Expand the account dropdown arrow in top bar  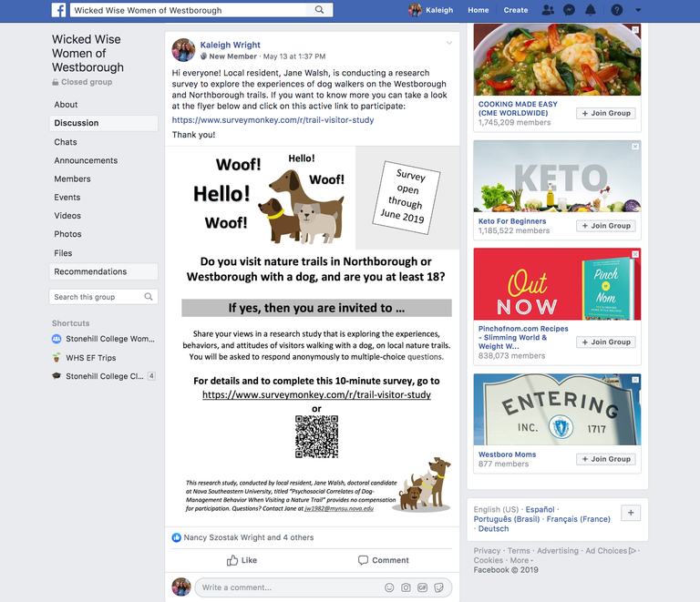pos(638,10)
